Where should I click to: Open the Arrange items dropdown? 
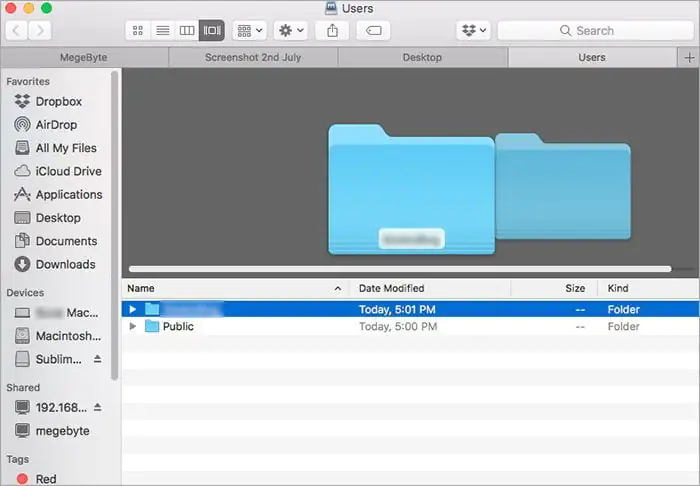point(250,31)
